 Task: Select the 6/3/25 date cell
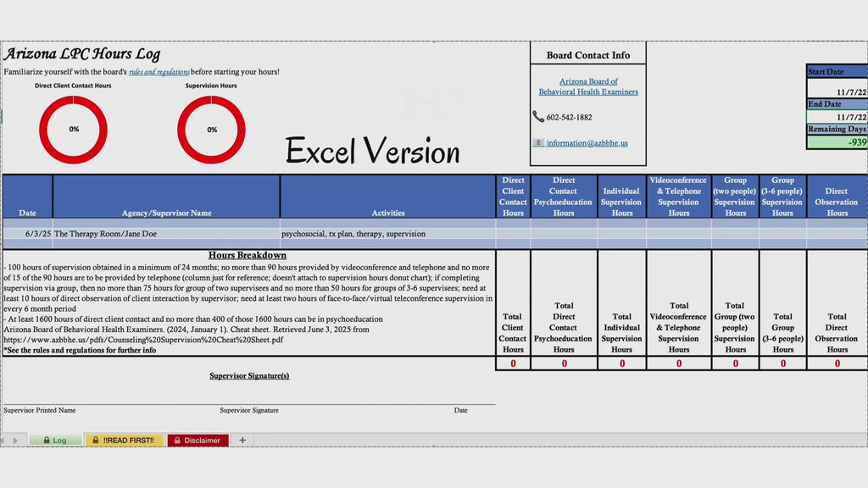point(28,234)
